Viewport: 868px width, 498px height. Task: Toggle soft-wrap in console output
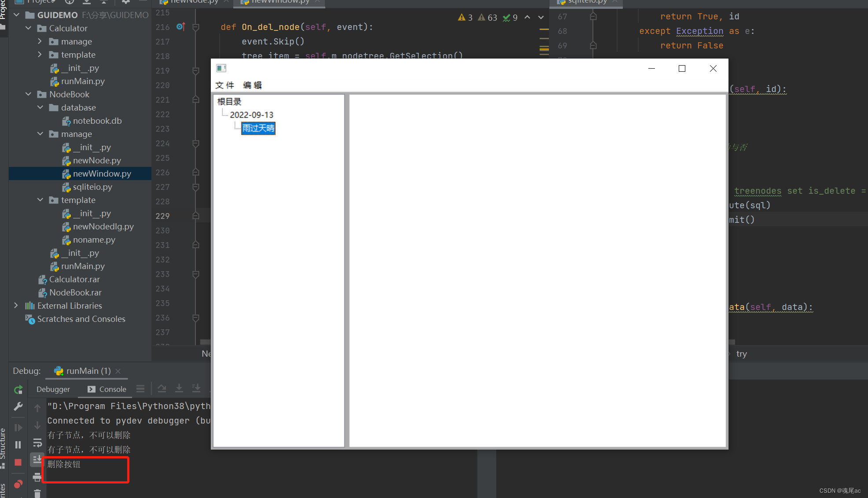point(37,443)
